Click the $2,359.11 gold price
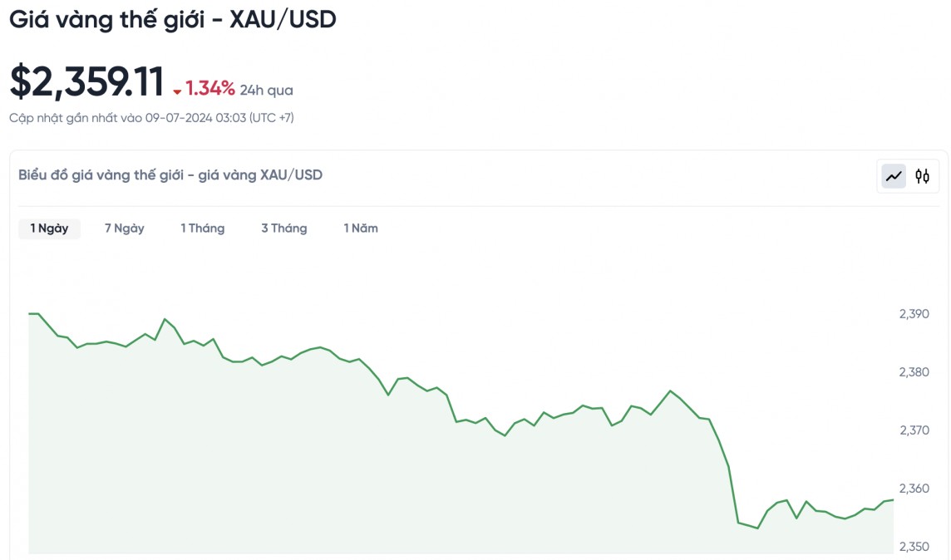The width and height of the screenshot is (951, 560). pyautogui.click(x=86, y=82)
